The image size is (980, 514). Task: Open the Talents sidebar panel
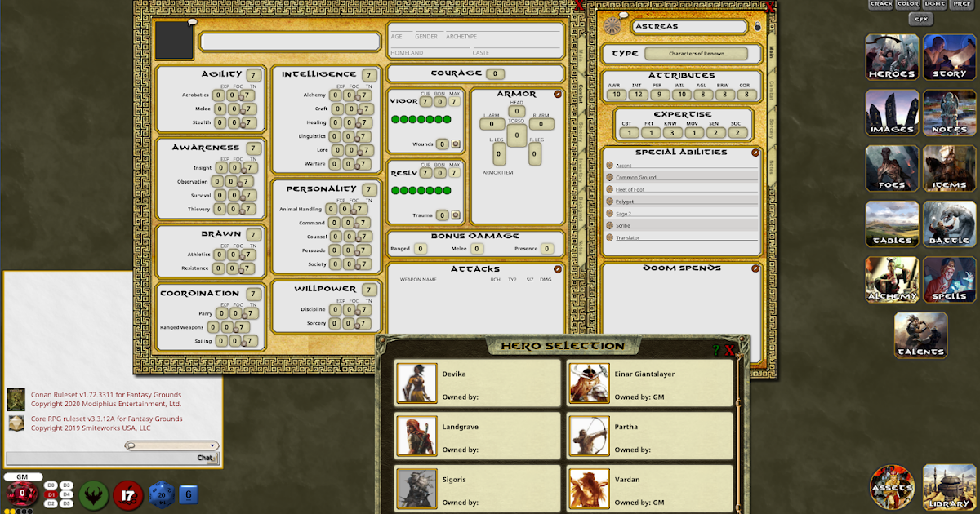921,335
